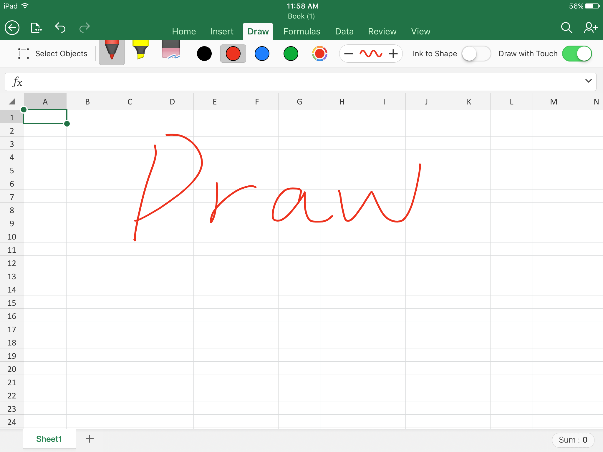The width and height of the screenshot is (603, 452).
Task: Increase pen stroke thickness with plus
Action: pos(393,53)
